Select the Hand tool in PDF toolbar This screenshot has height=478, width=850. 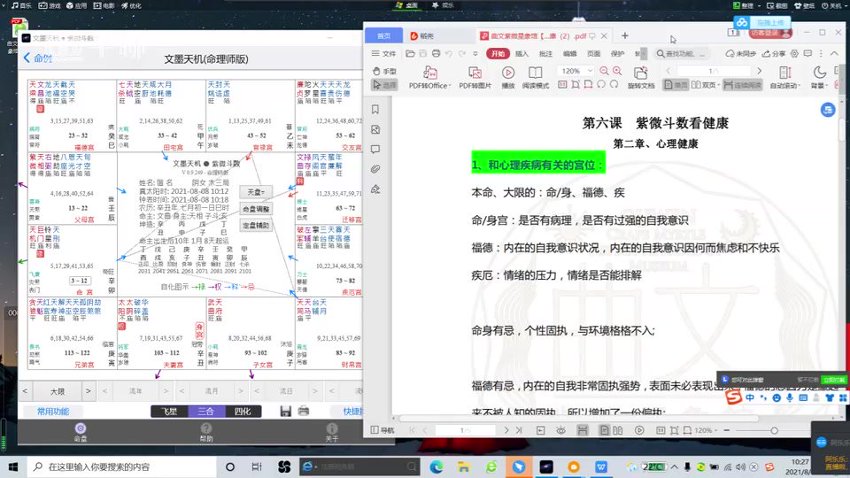(x=384, y=71)
